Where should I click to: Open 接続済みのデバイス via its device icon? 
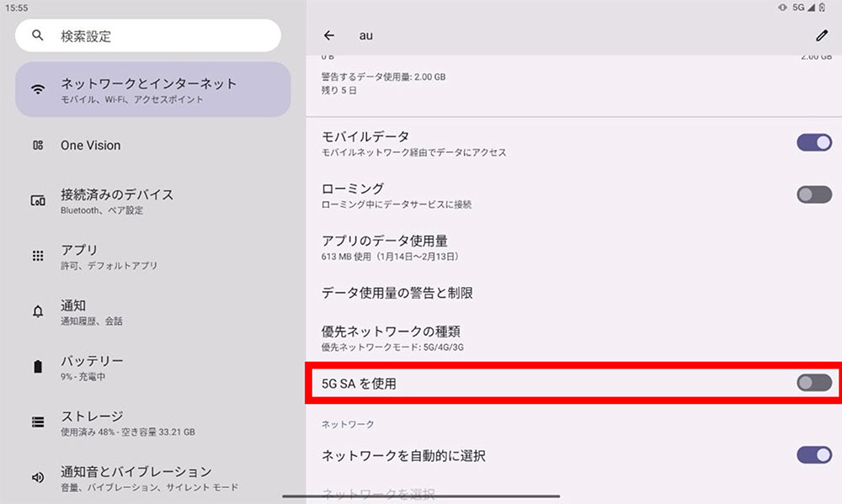pos(37,200)
